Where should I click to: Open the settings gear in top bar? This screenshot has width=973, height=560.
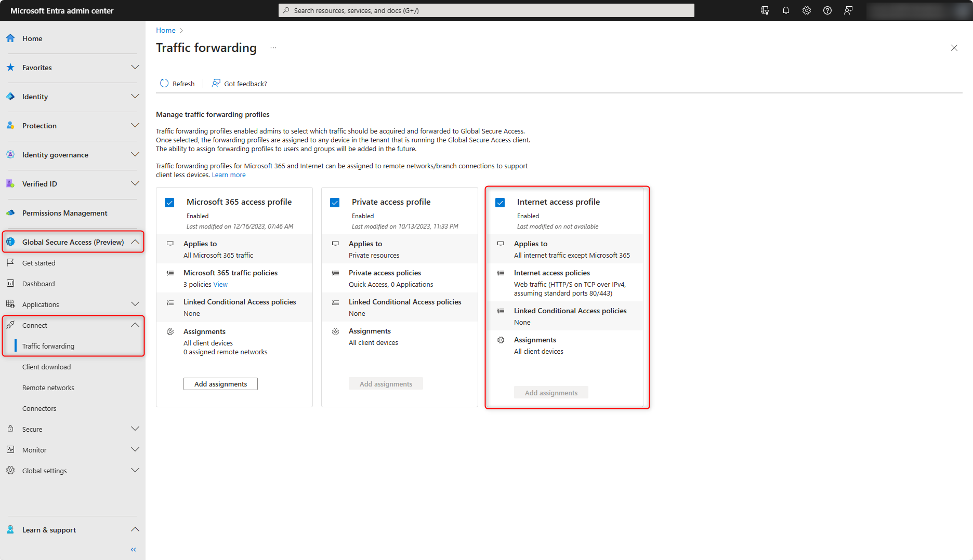pyautogui.click(x=806, y=10)
